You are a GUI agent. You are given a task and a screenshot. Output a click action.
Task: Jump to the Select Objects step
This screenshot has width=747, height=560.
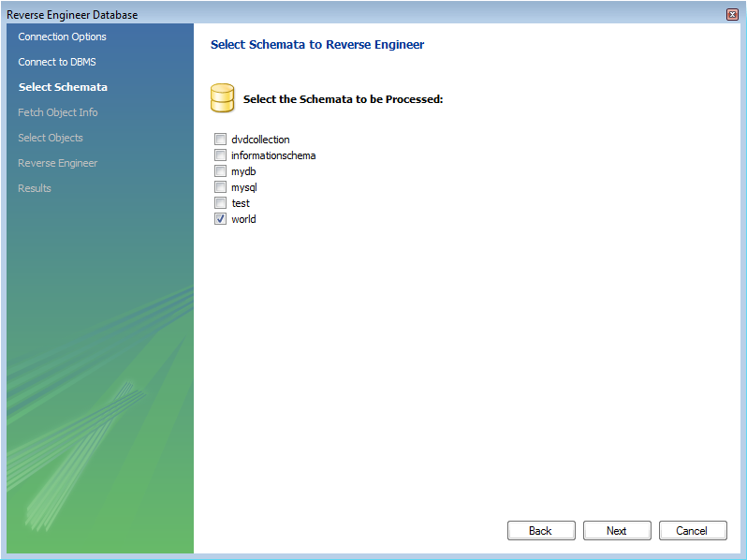click(51, 138)
